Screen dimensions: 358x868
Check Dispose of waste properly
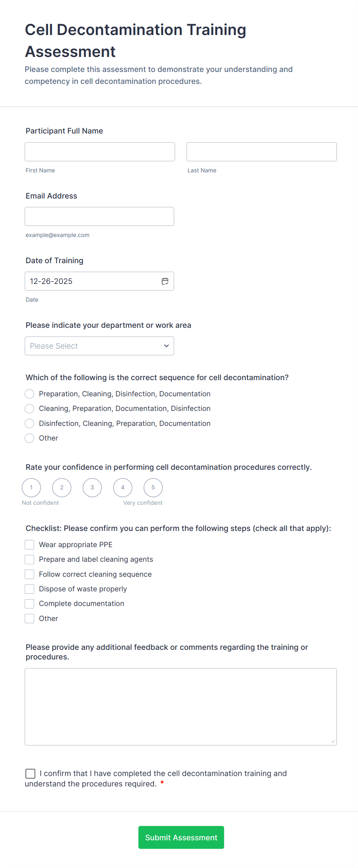coord(30,589)
